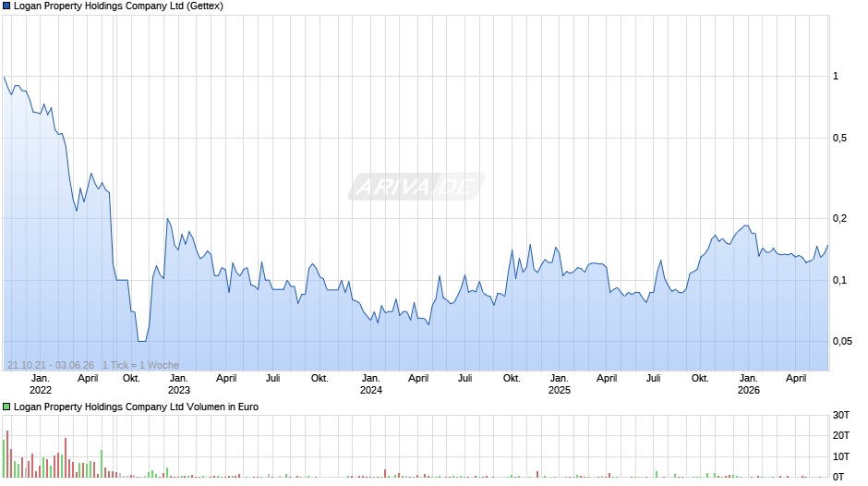The width and height of the screenshot is (868, 486).
Task: Click the 'Okt.' label in year 2025
Action: click(x=700, y=379)
